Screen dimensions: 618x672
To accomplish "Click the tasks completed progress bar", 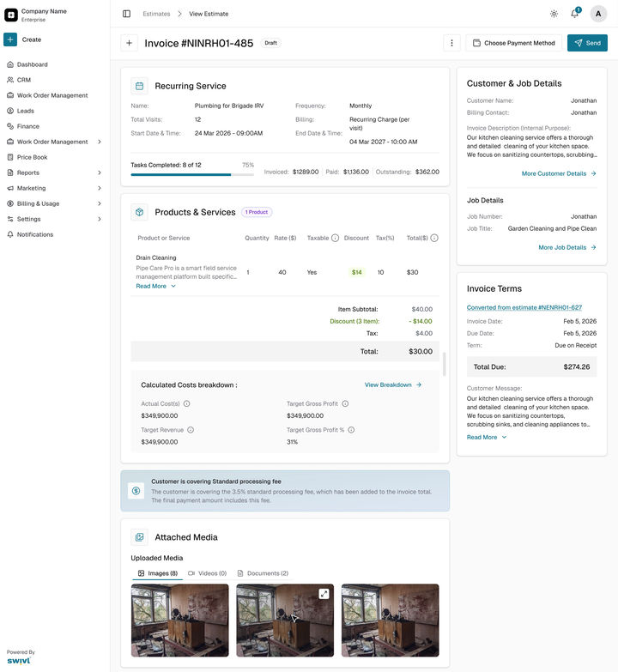I will [192, 174].
